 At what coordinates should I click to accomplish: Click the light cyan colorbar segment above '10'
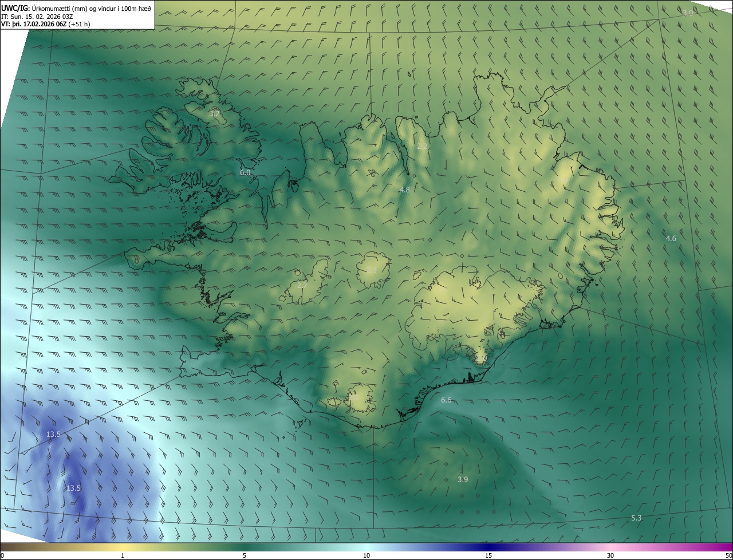pyautogui.click(x=366, y=547)
